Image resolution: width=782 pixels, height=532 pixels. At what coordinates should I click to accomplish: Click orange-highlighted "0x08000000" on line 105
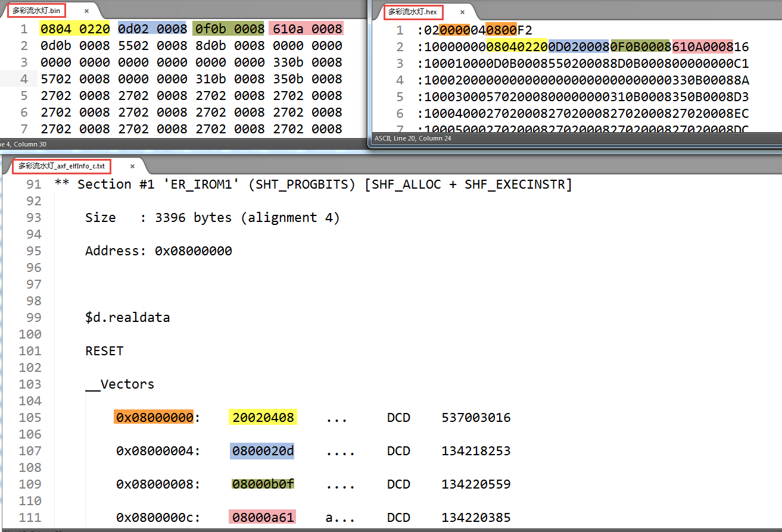(154, 417)
